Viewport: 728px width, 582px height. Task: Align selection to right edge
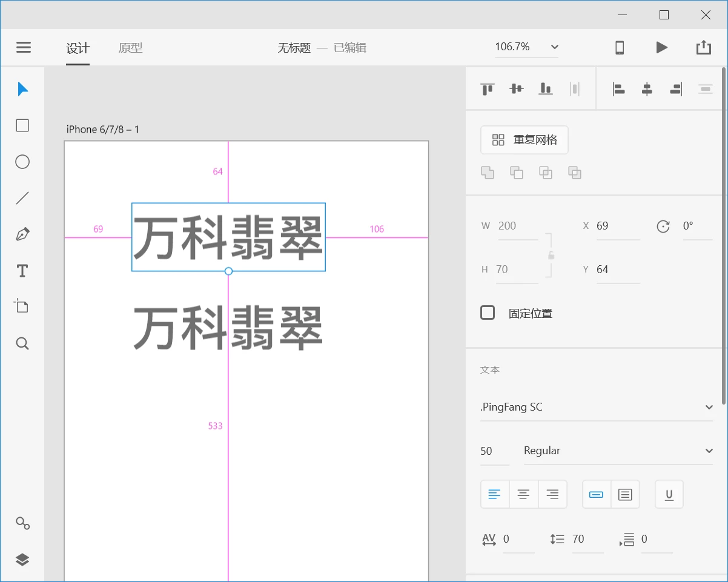coord(676,89)
